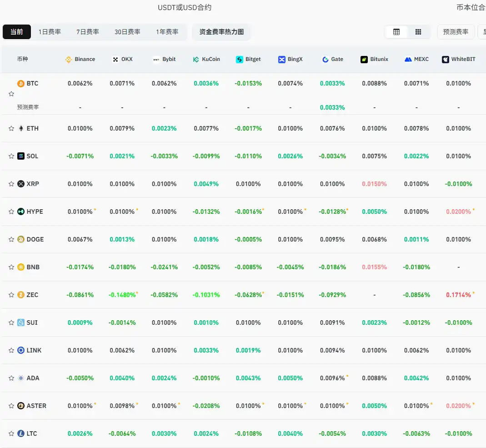The image size is (486, 448).
Task: Switch to table view layout
Action: [x=396, y=32]
